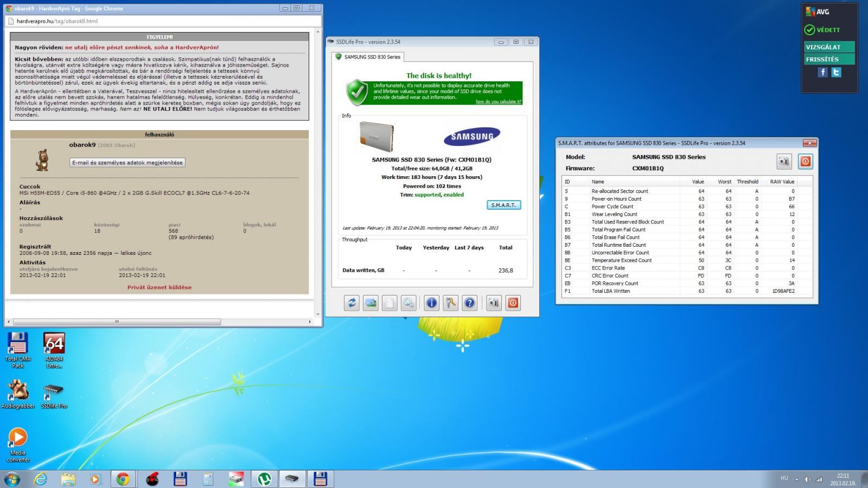Open SSDLife Pro desktop shortcut
868x488 pixels.
(x=54, y=396)
